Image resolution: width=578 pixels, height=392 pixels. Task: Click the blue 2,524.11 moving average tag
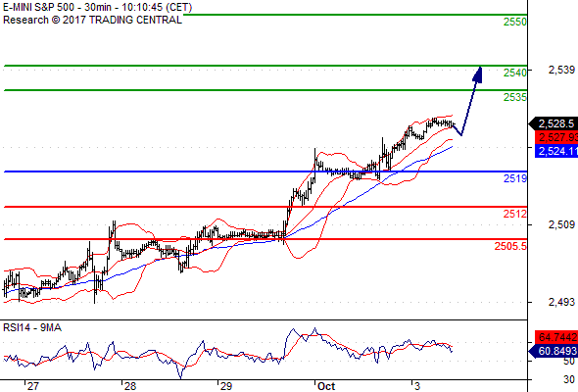(x=556, y=151)
